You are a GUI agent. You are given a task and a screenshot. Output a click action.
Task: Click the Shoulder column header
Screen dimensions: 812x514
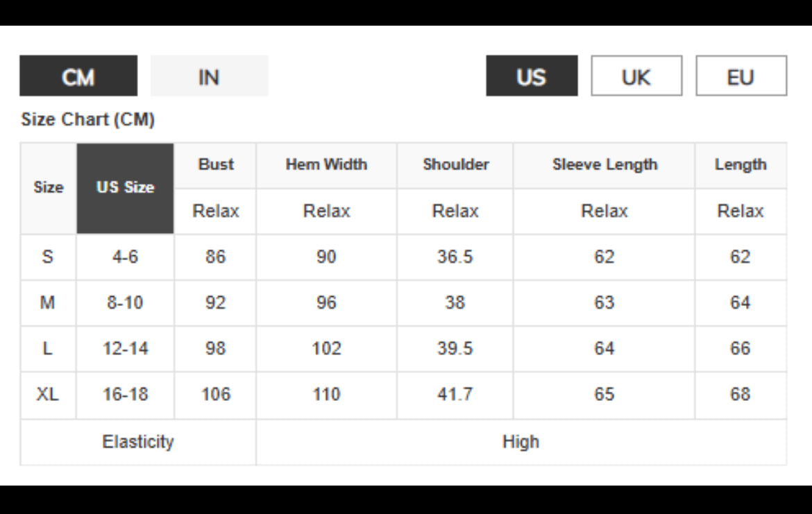[x=455, y=165]
